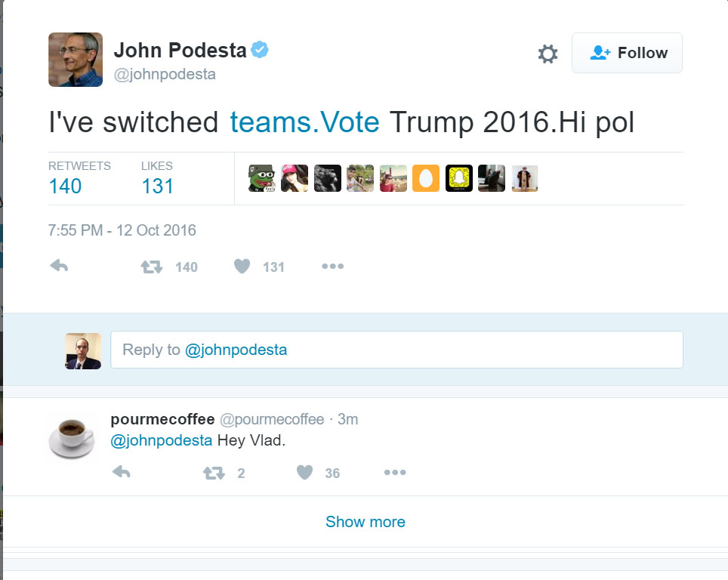Click the Pepe frog liker avatar
The height and width of the screenshot is (580, 728).
click(261, 178)
